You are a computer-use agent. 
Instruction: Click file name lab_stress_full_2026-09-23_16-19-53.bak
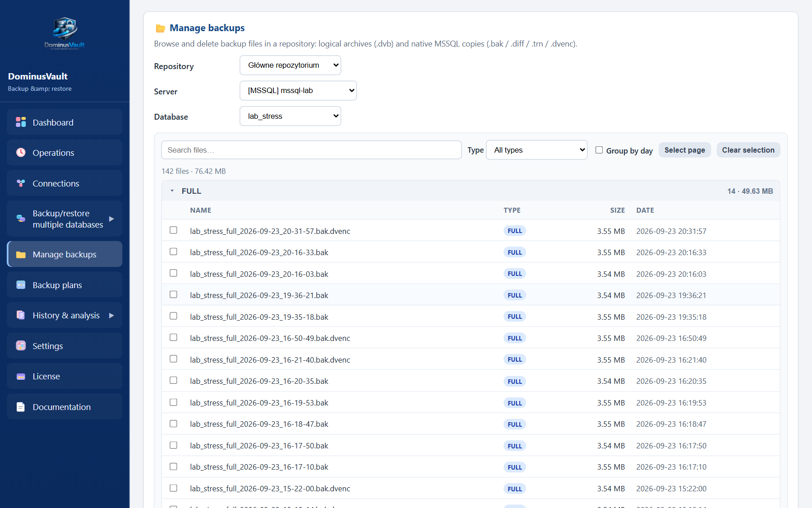click(x=259, y=403)
